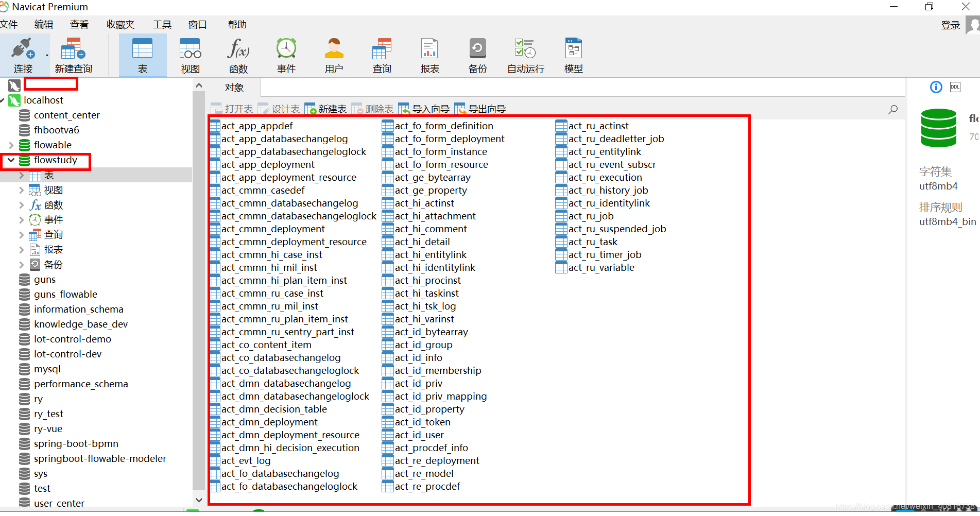Open the 收藏夹 favorites menu
This screenshot has width=980, height=516.
(x=121, y=24)
